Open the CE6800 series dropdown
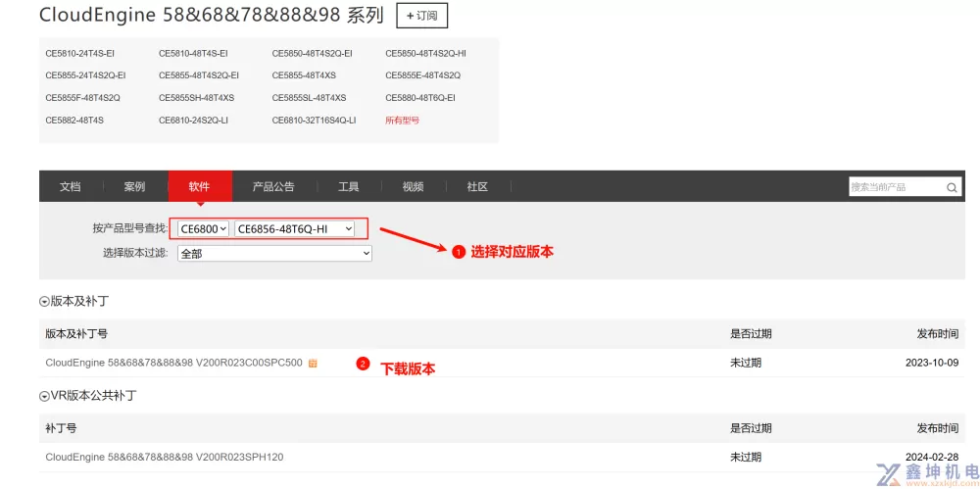The image size is (980, 489). 204,229
